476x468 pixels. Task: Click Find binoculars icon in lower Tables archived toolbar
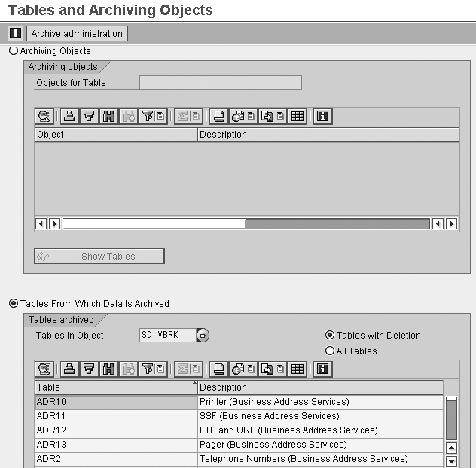(108, 369)
